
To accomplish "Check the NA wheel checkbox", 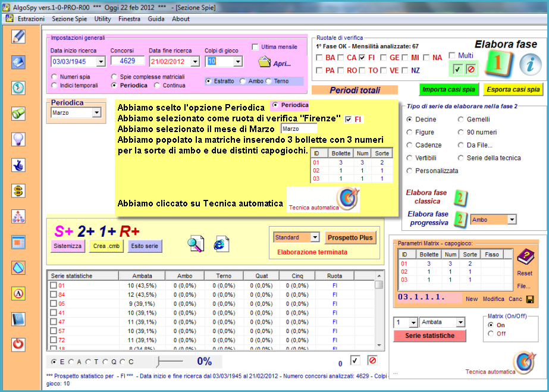I will tap(426, 57).
